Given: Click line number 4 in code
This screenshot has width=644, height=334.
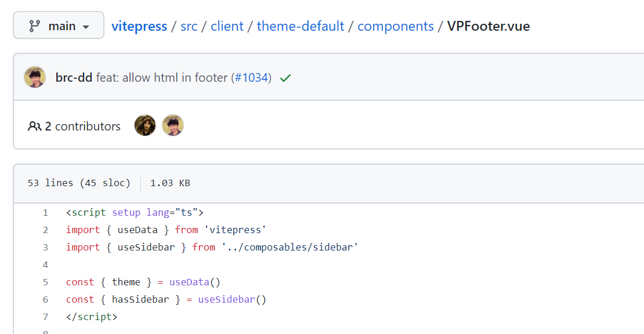Looking at the screenshot, I should (x=45, y=264).
